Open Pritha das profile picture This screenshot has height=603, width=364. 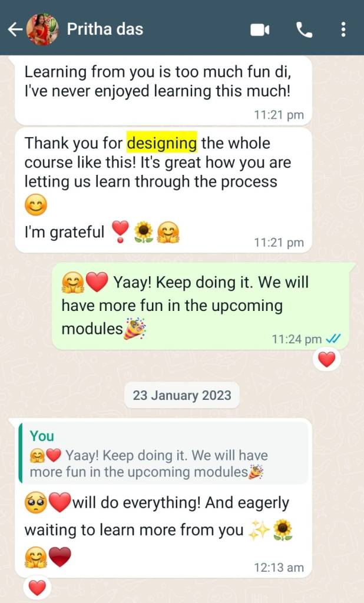pos(42,29)
